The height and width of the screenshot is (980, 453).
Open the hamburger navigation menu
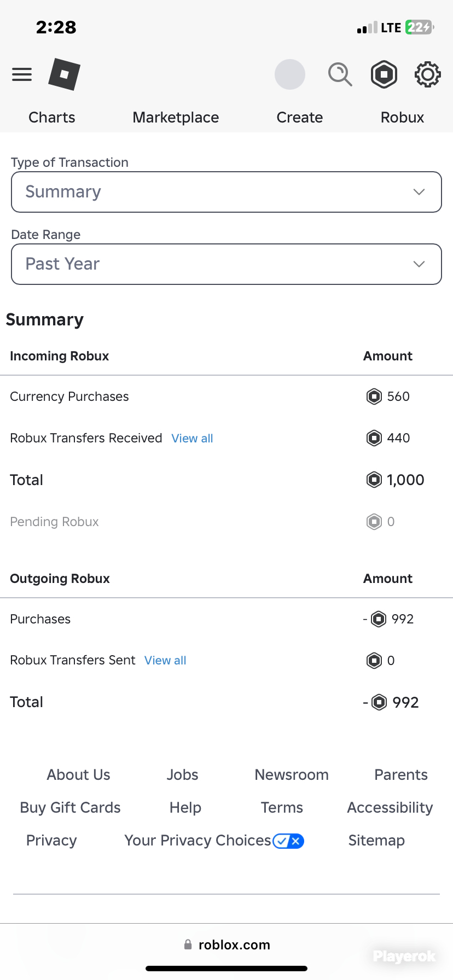pyautogui.click(x=22, y=74)
